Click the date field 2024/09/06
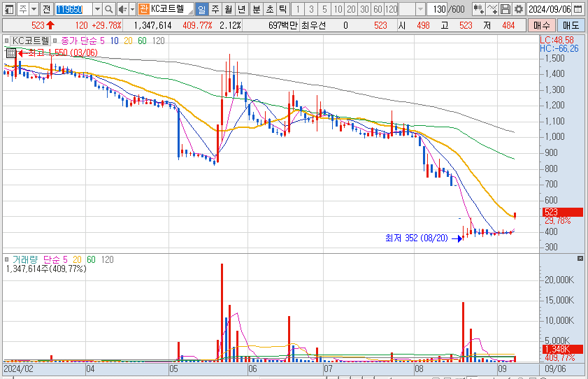The height and width of the screenshot is (379, 588). pos(550,9)
